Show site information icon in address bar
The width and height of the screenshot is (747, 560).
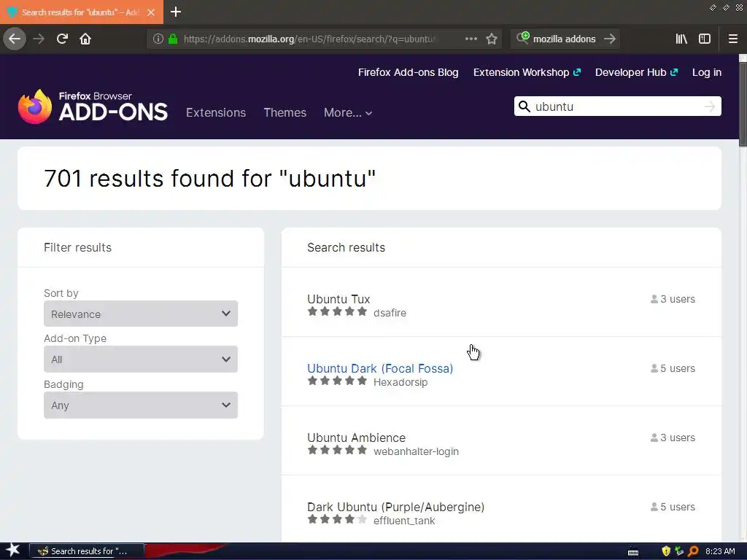click(x=158, y=39)
